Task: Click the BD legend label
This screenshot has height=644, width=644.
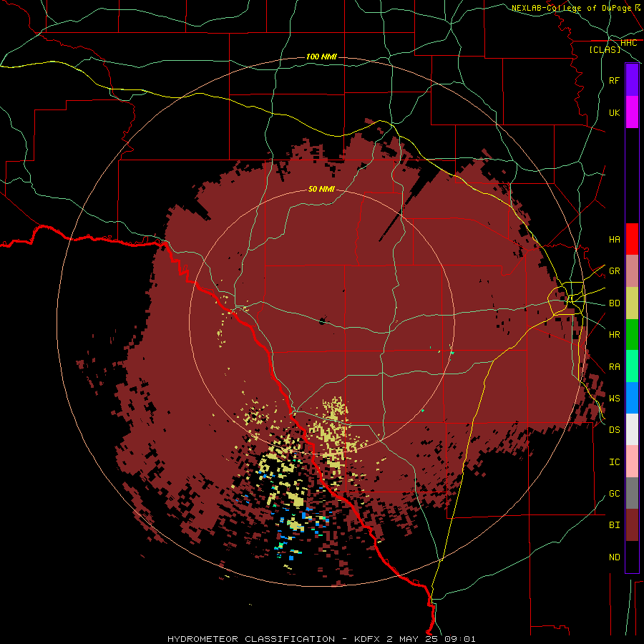Action: [x=614, y=303]
